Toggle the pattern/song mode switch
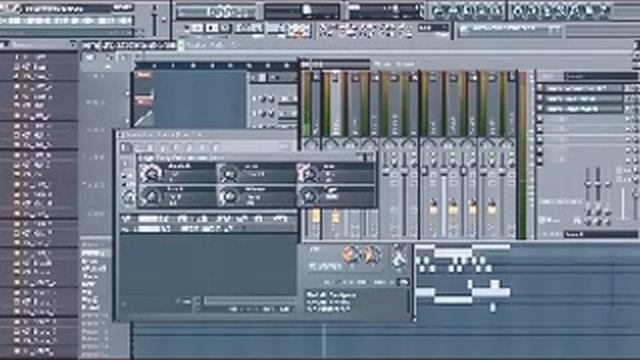 [x=186, y=28]
